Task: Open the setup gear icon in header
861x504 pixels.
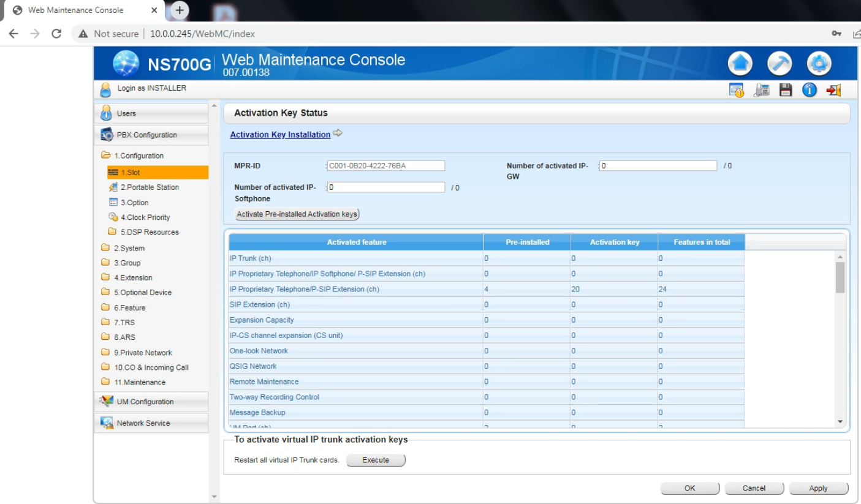Action: [x=819, y=64]
